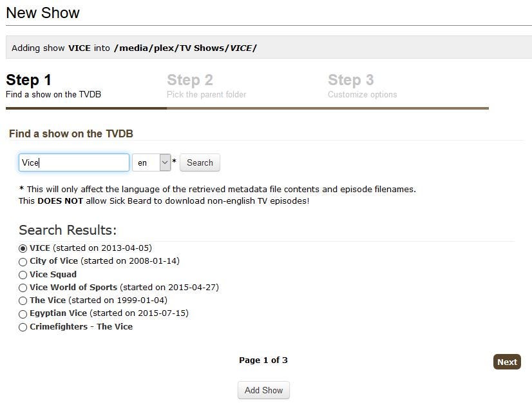Select the VICE radio button
Image resolution: width=532 pixels, height=403 pixels.
click(x=23, y=248)
